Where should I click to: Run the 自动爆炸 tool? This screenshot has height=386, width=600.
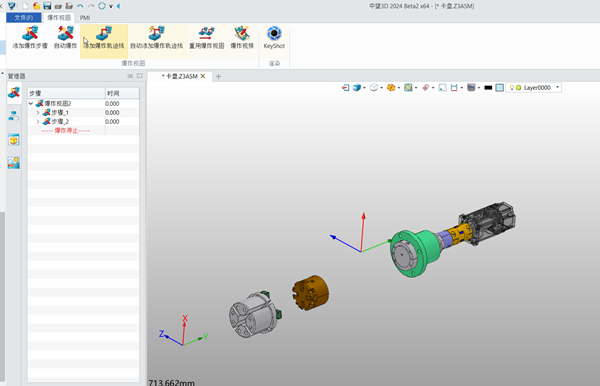point(65,37)
